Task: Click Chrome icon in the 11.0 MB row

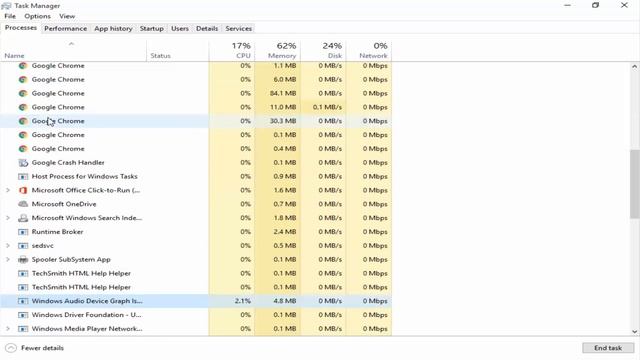Action: pos(23,107)
